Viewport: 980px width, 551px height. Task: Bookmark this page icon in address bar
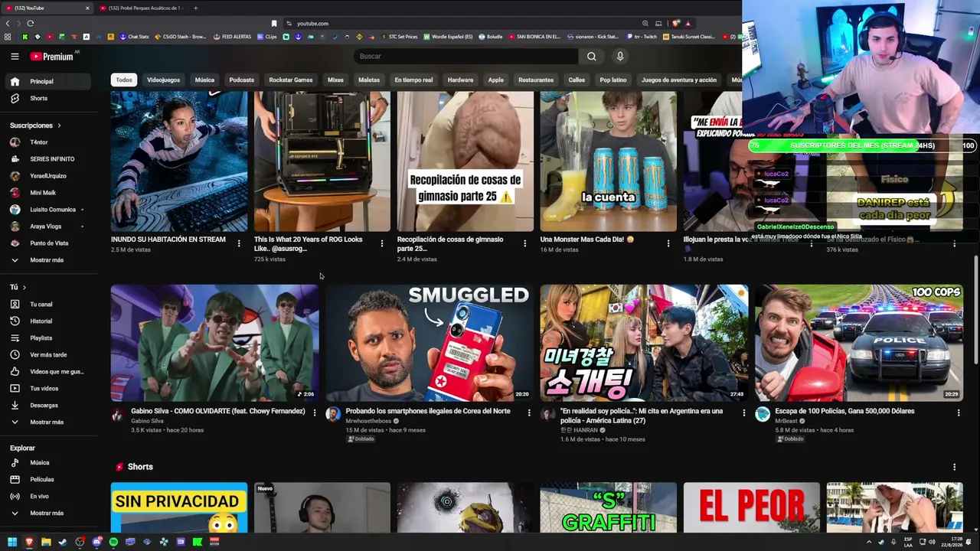coord(274,24)
